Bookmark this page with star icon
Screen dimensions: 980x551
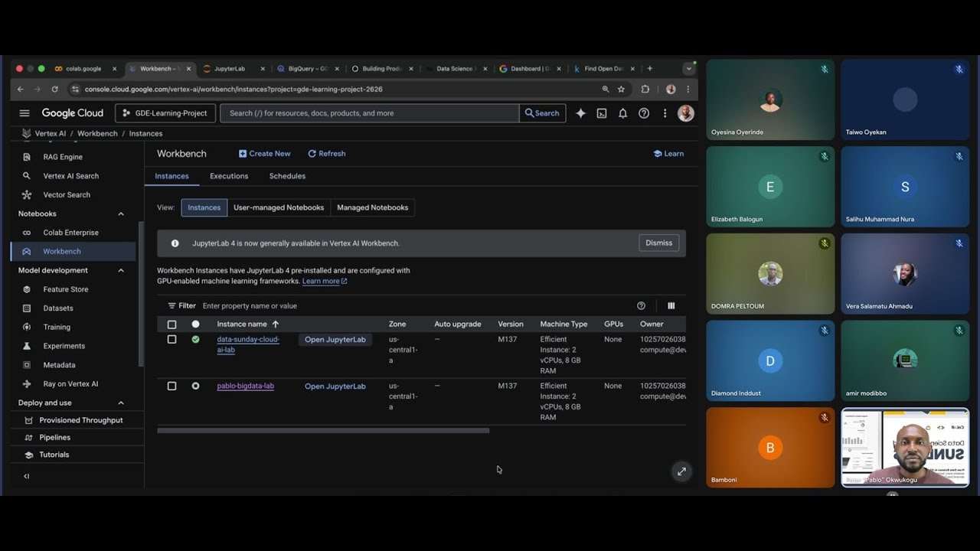(x=621, y=90)
